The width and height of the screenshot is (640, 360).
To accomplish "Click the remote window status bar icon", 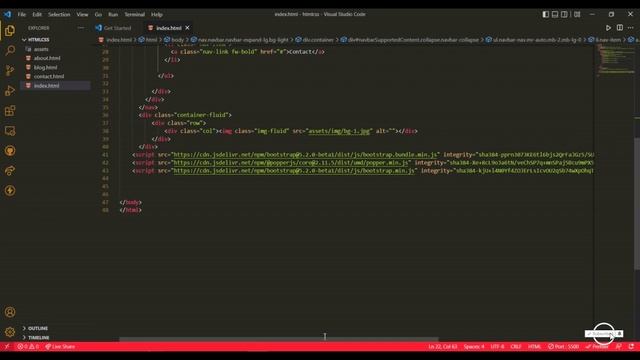I will click(7, 347).
